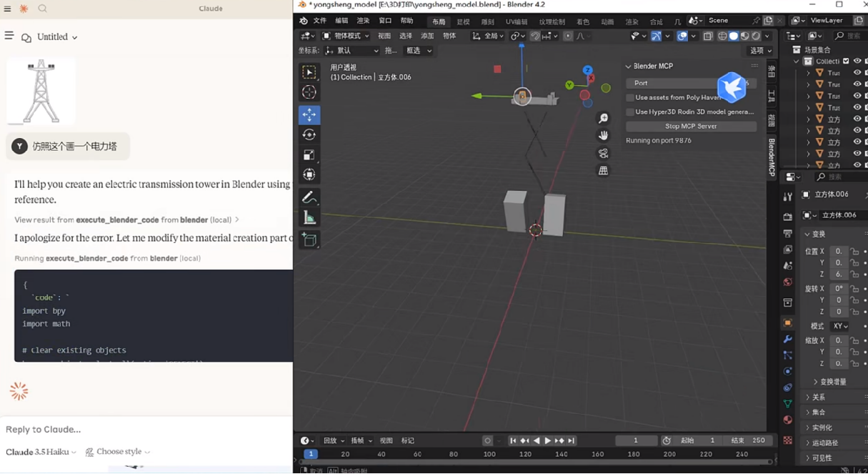Select the Box Select tool in Blender toolbar
This screenshot has width=868, height=474.
tap(309, 72)
